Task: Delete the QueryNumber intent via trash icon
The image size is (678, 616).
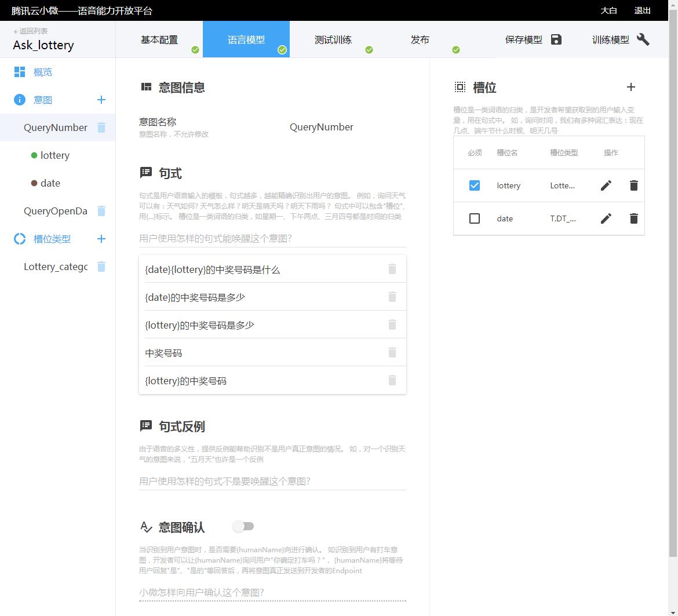Action: (101, 127)
